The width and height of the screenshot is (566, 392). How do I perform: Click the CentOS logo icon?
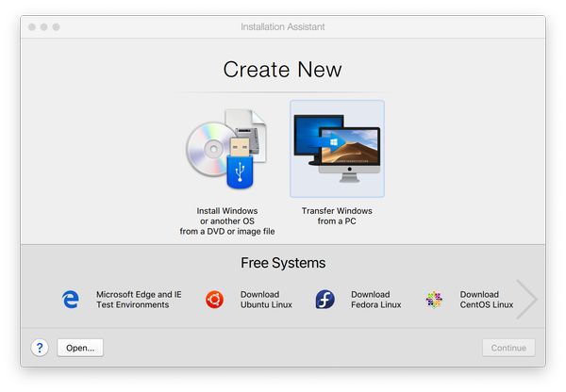tap(434, 300)
